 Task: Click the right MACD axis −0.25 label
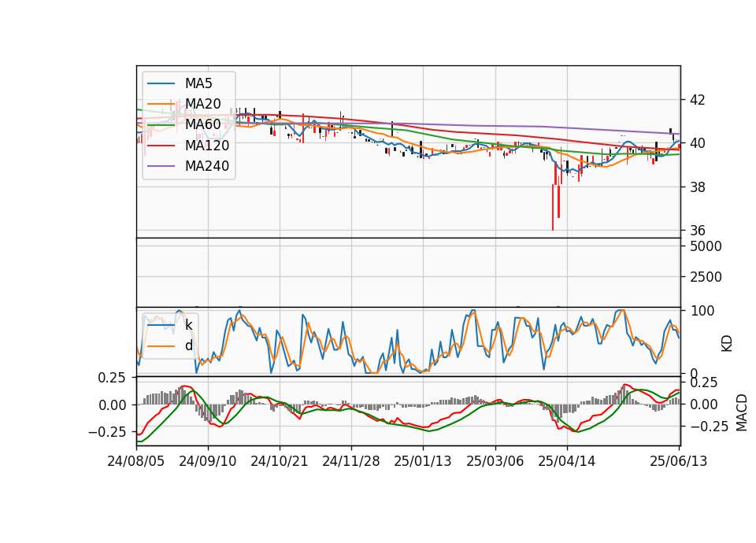tap(710, 427)
